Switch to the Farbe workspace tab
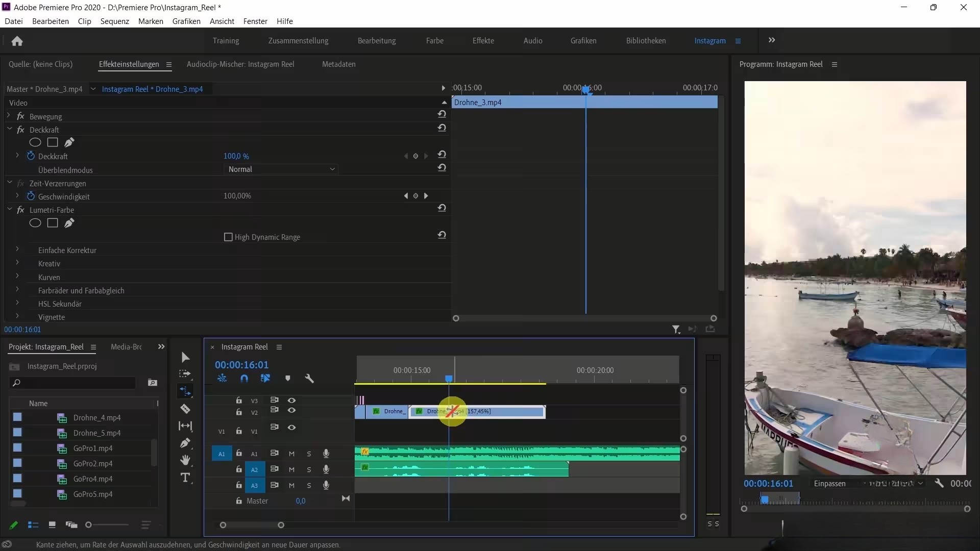The image size is (980, 551). pos(434,41)
